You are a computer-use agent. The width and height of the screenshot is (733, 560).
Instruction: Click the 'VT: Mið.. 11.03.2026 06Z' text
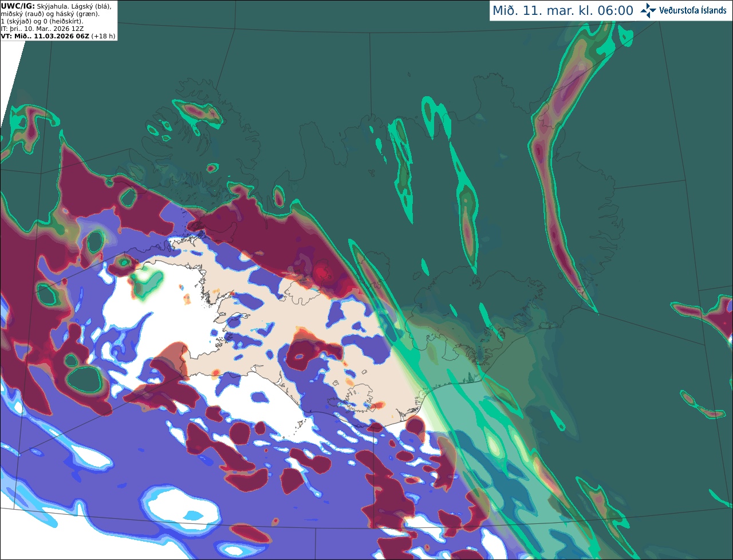tap(45, 36)
